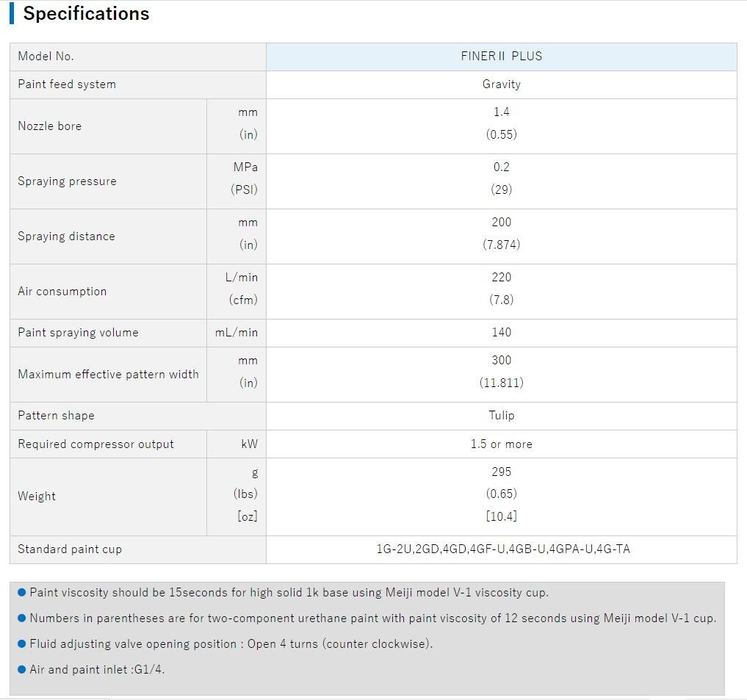Viewport: 747px width, 700px height.
Task: Click the 200 spraying distance value
Action: coord(501,222)
